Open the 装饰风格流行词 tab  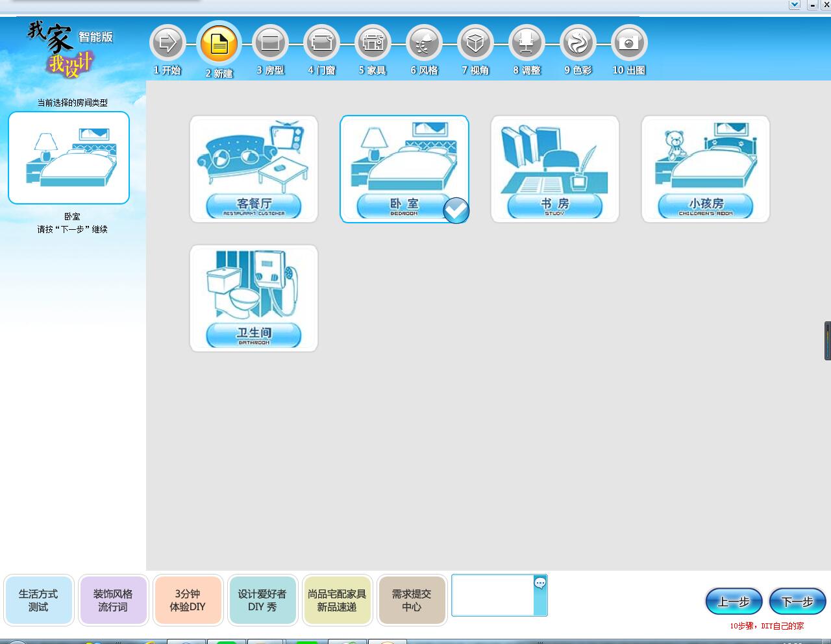tap(113, 601)
